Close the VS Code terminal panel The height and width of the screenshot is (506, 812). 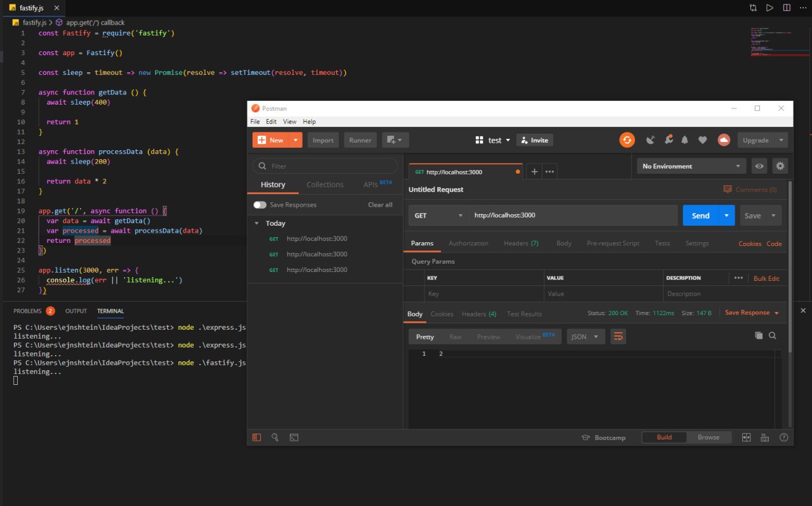(803, 311)
